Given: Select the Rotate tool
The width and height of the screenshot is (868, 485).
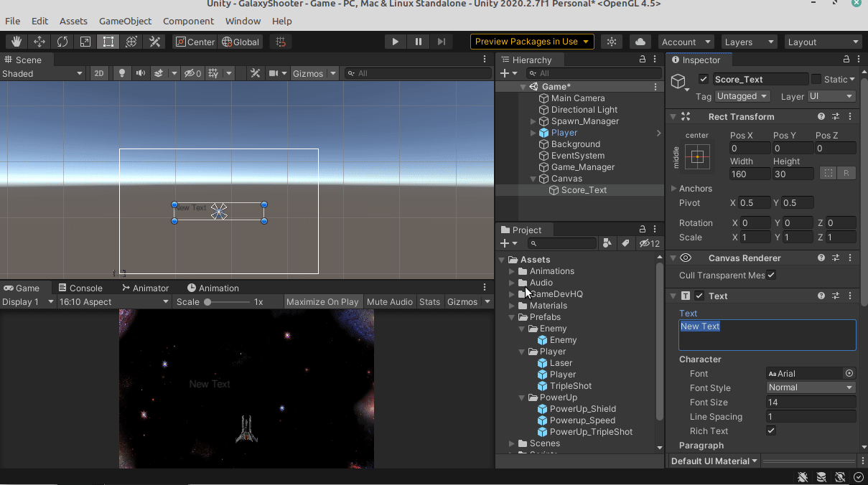Looking at the screenshot, I should tap(62, 42).
